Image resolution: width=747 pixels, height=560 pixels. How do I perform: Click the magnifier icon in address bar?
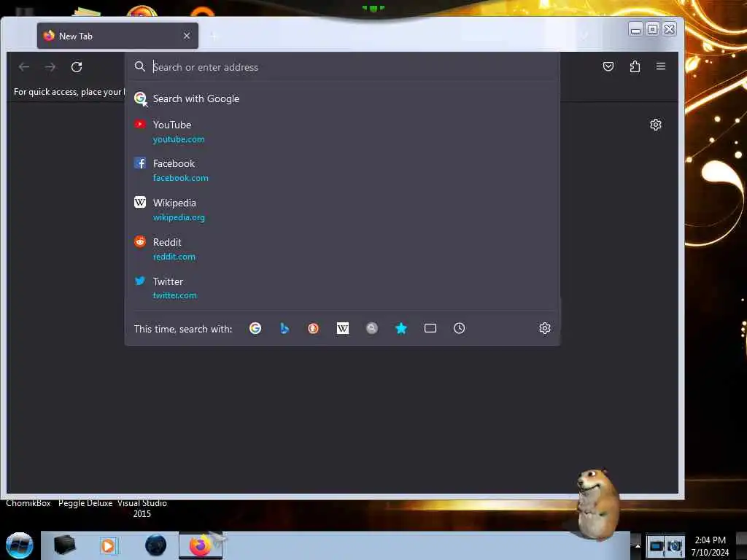tap(139, 66)
